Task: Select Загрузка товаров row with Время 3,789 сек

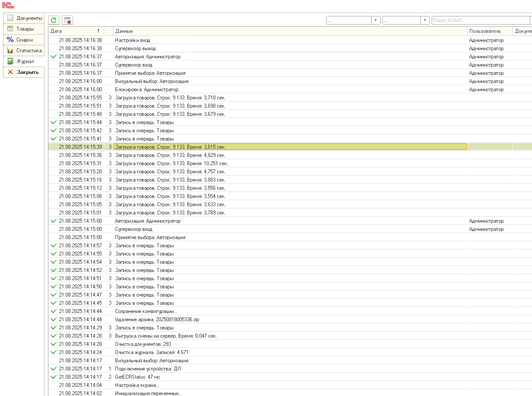Action: tap(290, 213)
